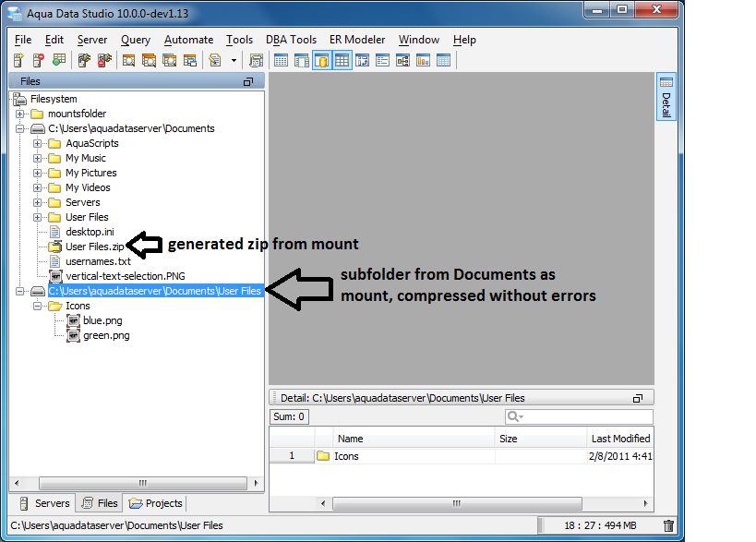Viewport: 756px width, 542px height.
Task: Select blue.png in the Icons folder
Action: coord(102,320)
